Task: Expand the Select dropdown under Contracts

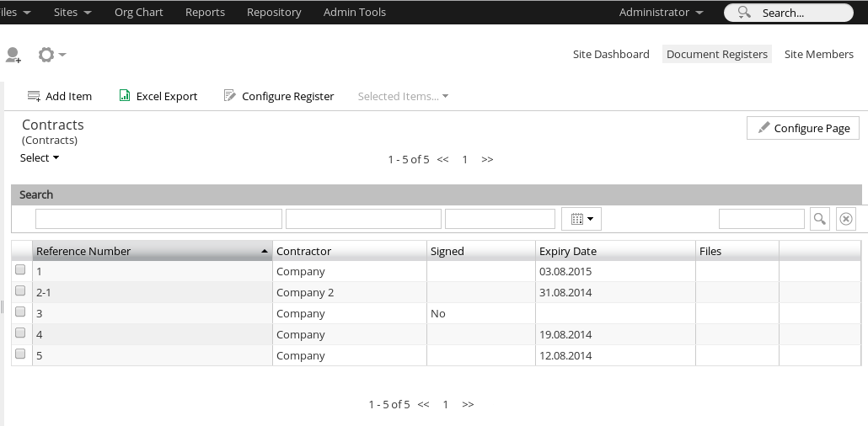Action: pos(40,157)
